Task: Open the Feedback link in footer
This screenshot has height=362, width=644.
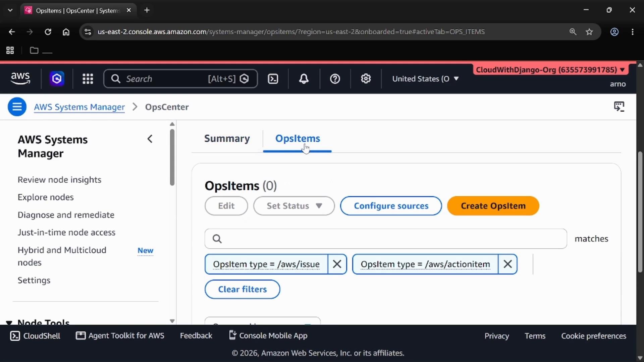Action: (196, 336)
